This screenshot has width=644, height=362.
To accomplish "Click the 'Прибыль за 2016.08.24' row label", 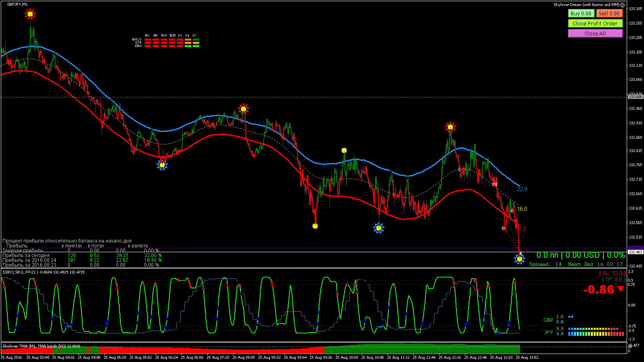I will pos(29,260).
